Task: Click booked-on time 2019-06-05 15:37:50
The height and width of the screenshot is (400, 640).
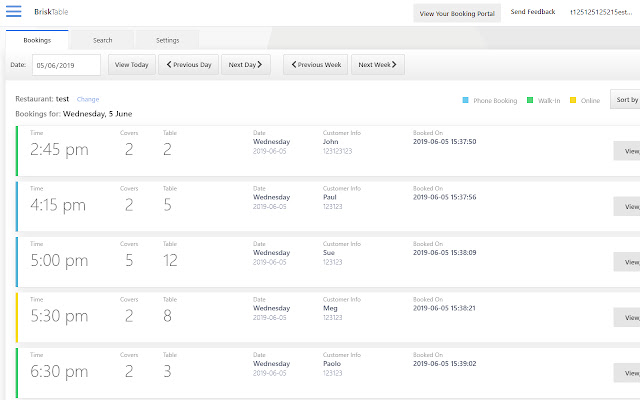Action: [444, 142]
